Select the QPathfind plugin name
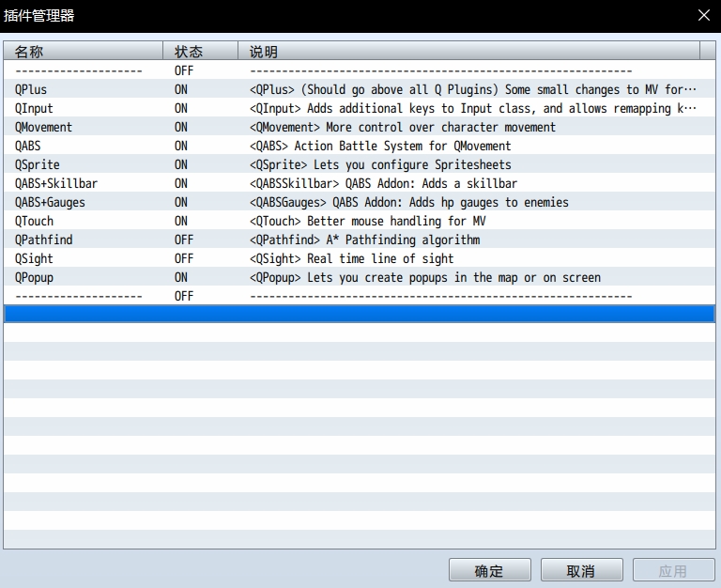 (44, 240)
